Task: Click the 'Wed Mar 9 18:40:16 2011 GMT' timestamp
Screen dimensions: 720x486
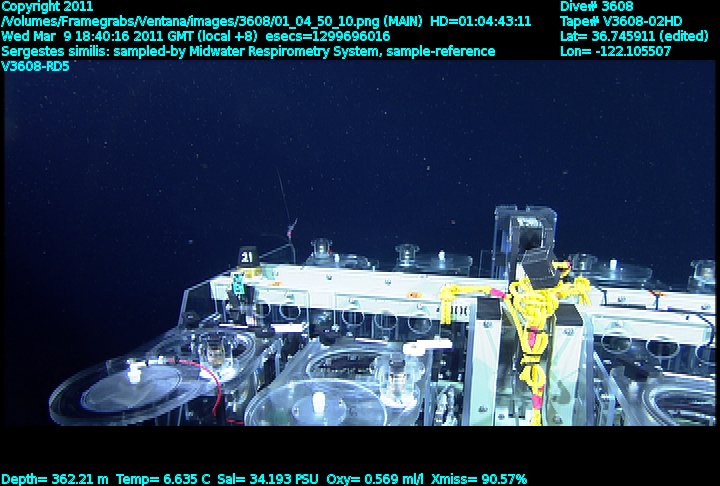Action: tap(99, 36)
